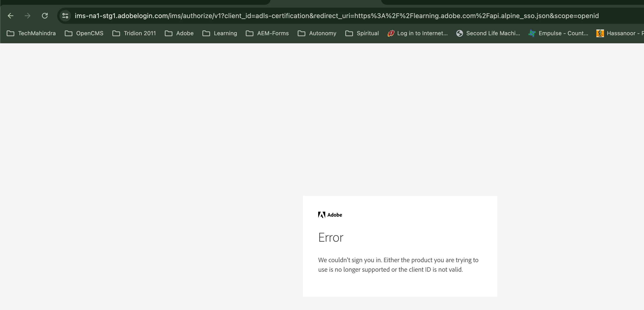The width and height of the screenshot is (644, 310).
Task: Open the Autonomy bookmarks folder
Action: click(317, 33)
